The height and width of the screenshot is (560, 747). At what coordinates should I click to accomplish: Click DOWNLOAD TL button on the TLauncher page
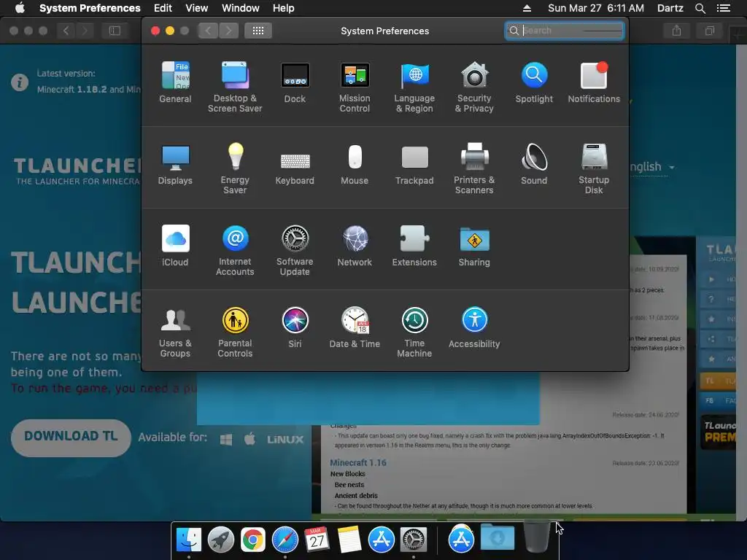(71, 437)
